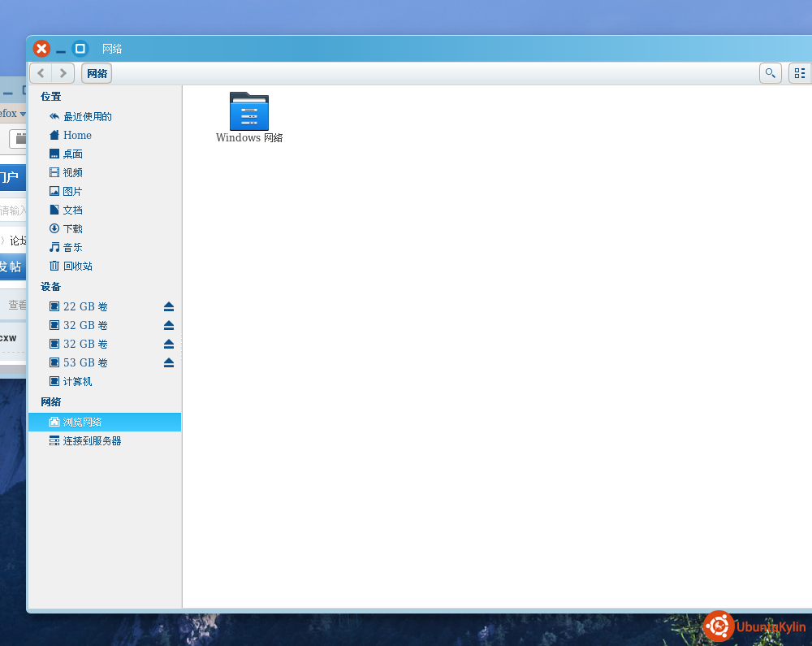
Task: Select 音乐 music folder in sidebar
Action: point(72,248)
